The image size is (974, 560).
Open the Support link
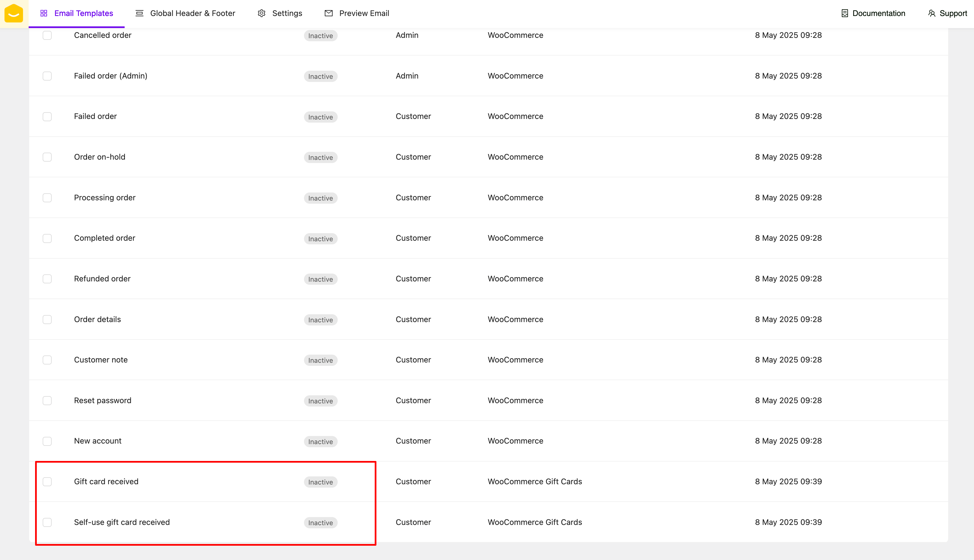click(953, 13)
